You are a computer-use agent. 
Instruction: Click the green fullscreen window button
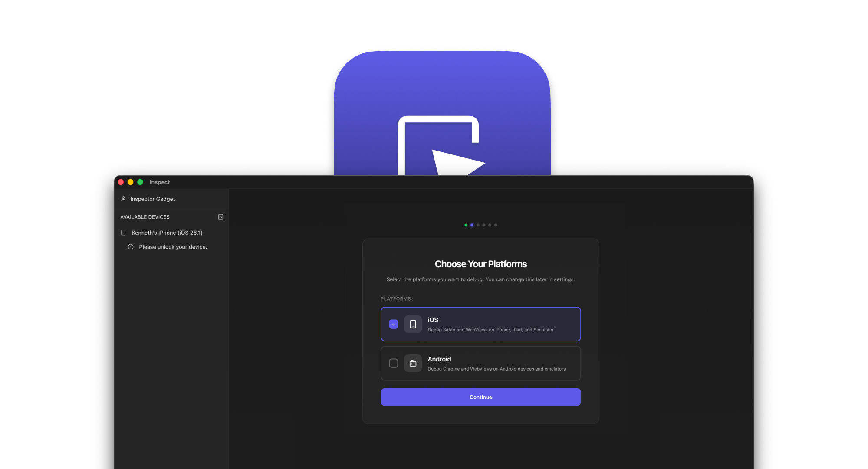click(140, 182)
